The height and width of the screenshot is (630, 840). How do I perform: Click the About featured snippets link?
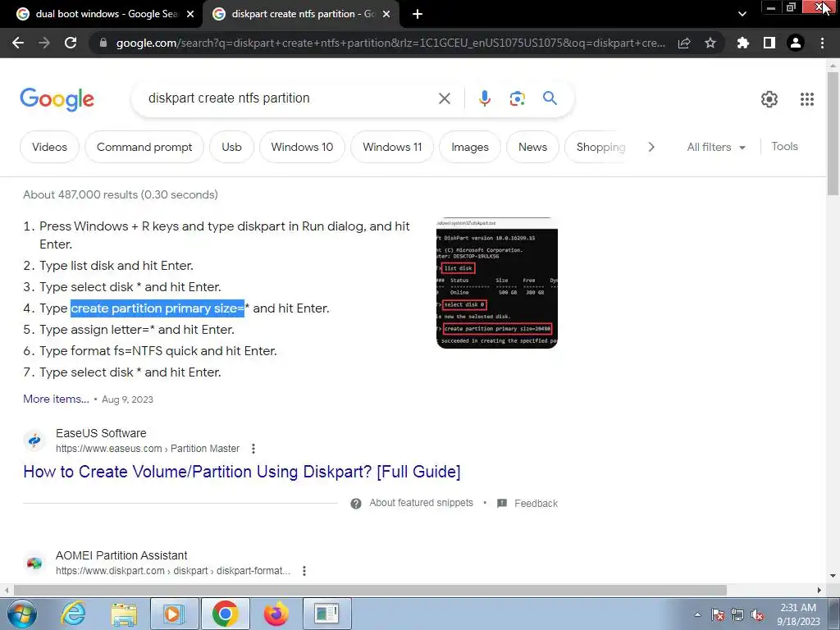tap(421, 503)
